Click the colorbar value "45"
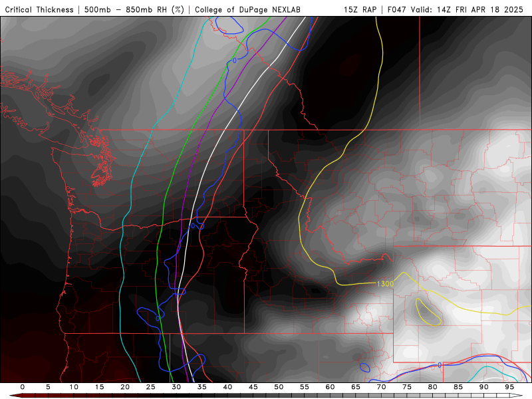 pos(253,387)
